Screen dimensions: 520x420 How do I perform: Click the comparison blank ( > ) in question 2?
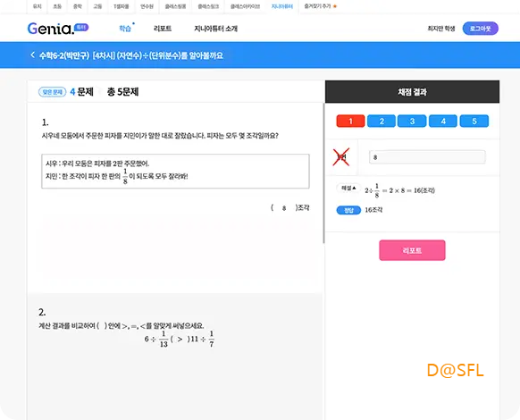click(x=180, y=339)
